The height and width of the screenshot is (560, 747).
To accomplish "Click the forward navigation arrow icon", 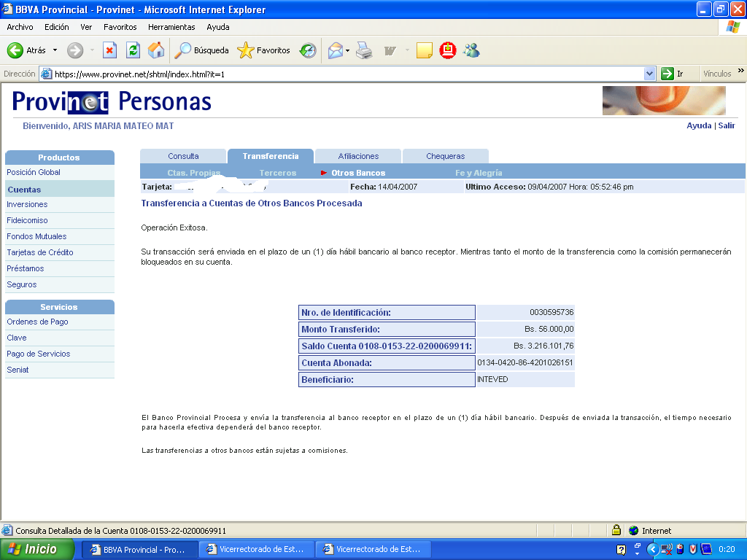I will point(75,50).
